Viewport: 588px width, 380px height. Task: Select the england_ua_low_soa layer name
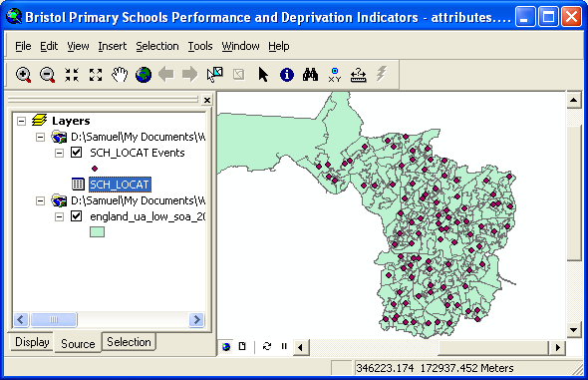pos(147,216)
